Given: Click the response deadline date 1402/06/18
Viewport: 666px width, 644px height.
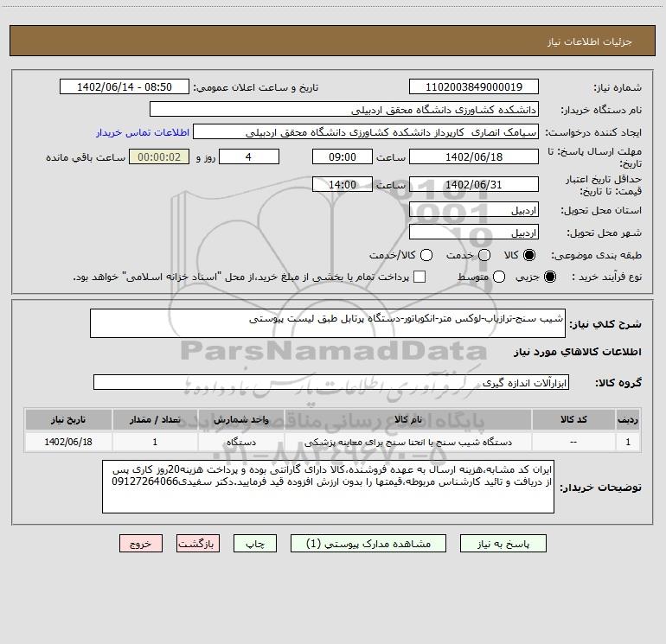Looking at the screenshot, I should point(474,157).
